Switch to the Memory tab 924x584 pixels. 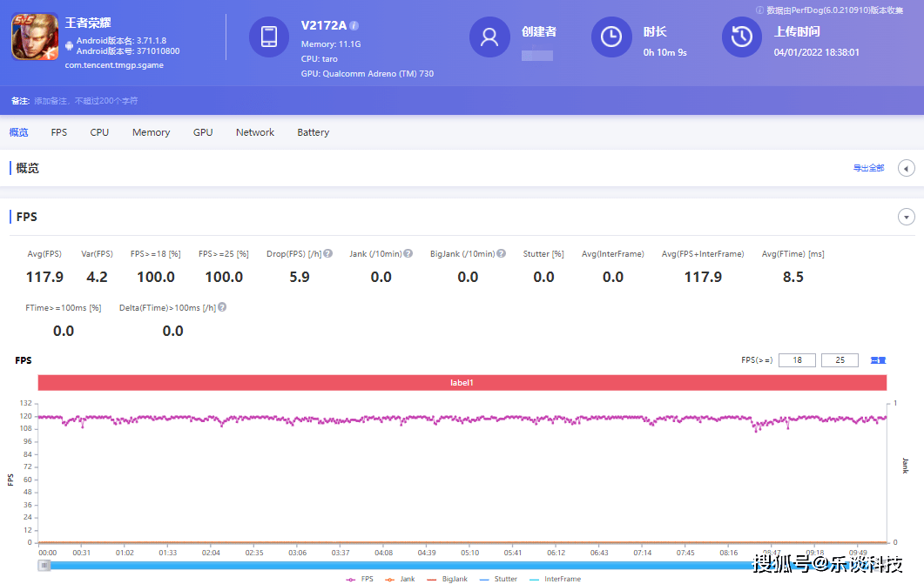pos(151,132)
